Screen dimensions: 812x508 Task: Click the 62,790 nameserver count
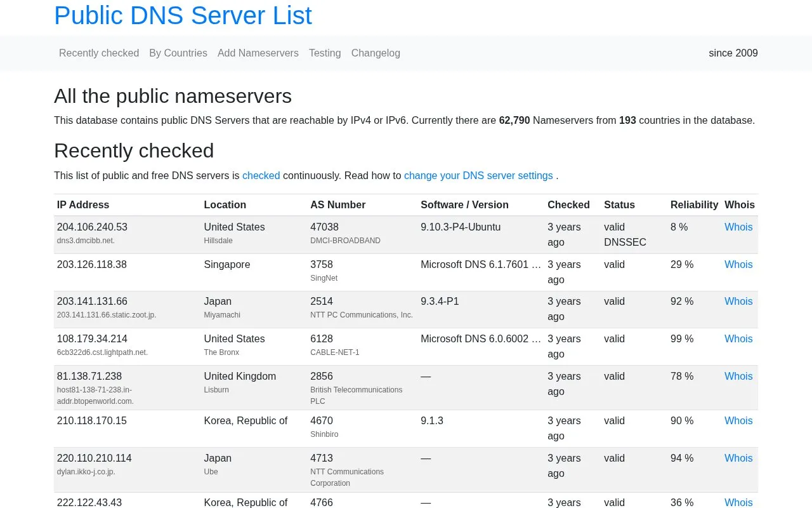[514, 121]
